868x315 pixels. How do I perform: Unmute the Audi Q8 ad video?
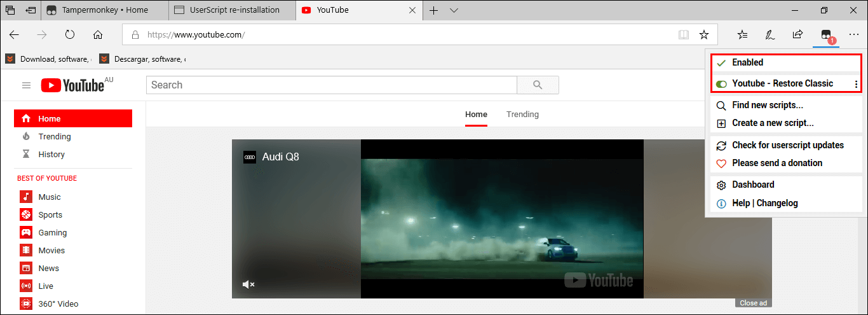click(248, 284)
